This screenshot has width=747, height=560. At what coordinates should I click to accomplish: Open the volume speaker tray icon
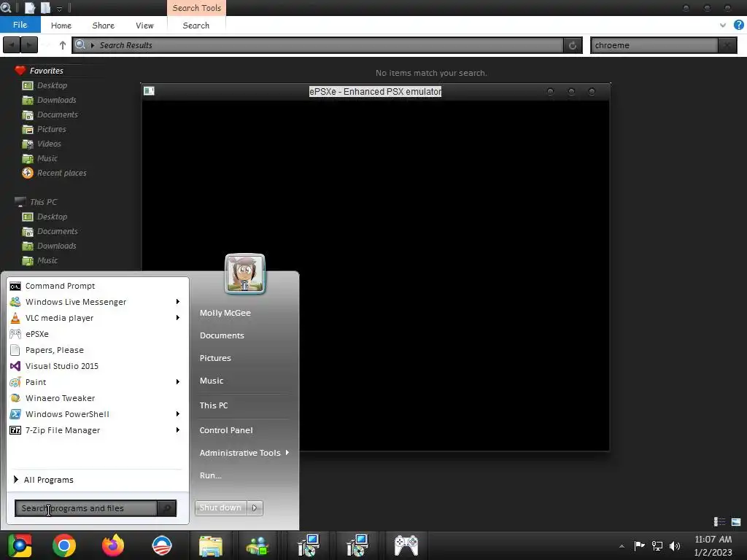[x=675, y=545]
